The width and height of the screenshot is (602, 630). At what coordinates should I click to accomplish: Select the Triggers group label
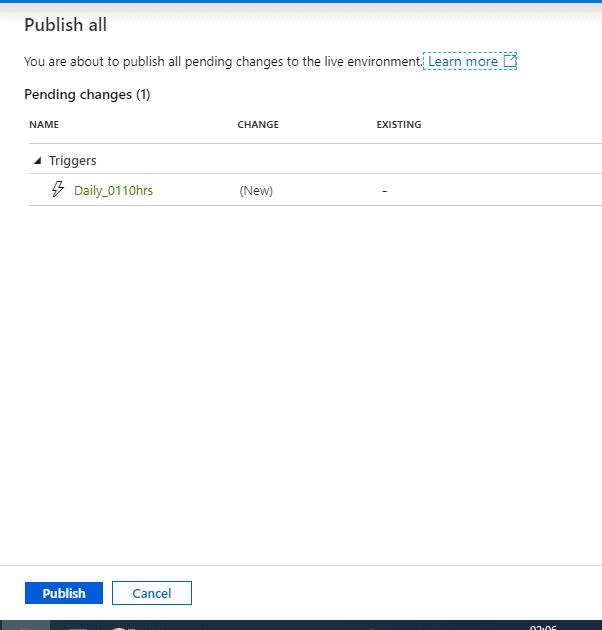[x=72, y=160]
